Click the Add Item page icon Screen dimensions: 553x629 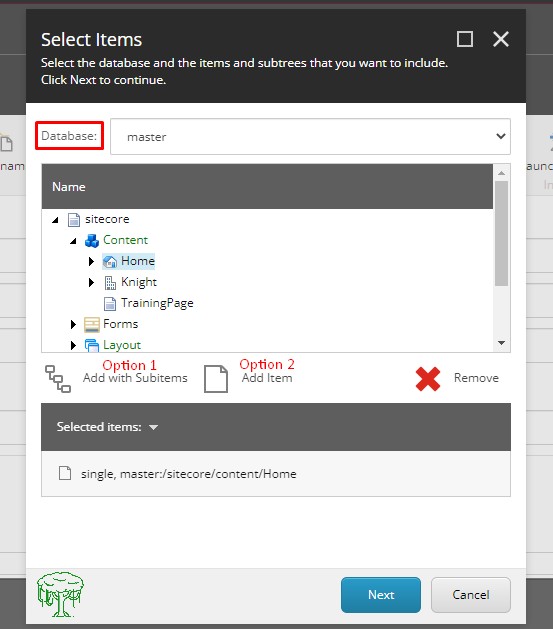(216, 378)
